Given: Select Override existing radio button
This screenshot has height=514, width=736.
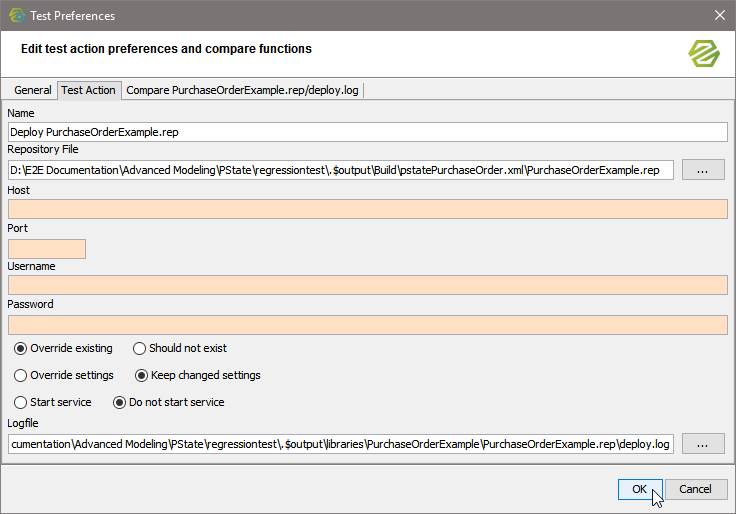Looking at the screenshot, I should tap(21, 349).
